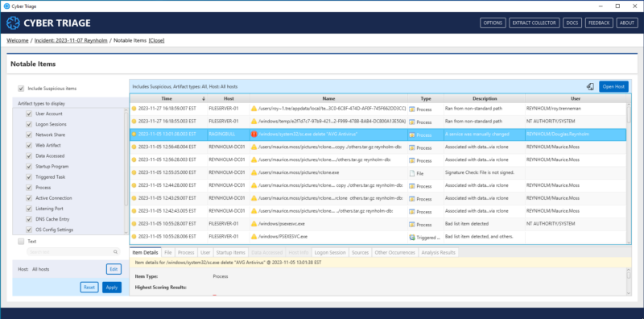Toggle Include Suspicious items checkbox
Image resolution: width=644 pixels, height=319 pixels.
coord(21,89)
